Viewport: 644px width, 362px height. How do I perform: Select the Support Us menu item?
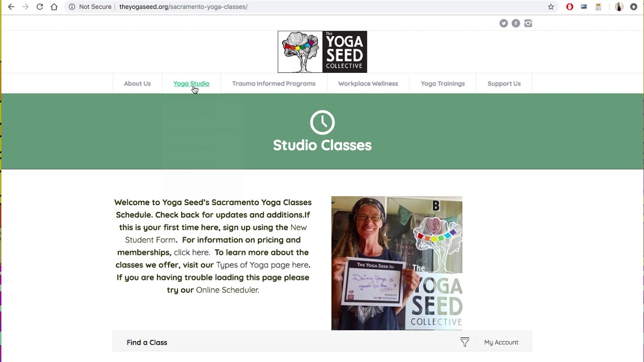pyautogui.click(x=504, y=83)
